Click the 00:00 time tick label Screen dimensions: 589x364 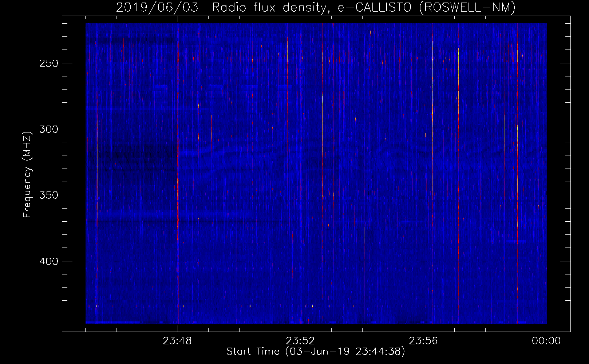click(x=546, y=341)
